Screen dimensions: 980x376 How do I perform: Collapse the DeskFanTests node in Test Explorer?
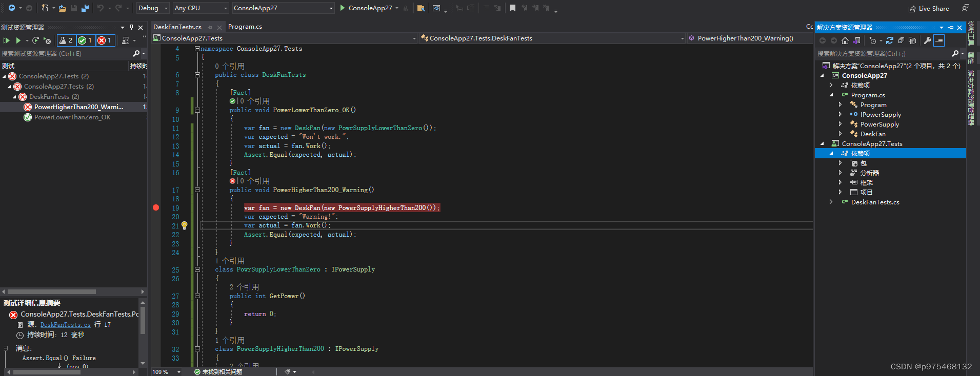point(14,97)
